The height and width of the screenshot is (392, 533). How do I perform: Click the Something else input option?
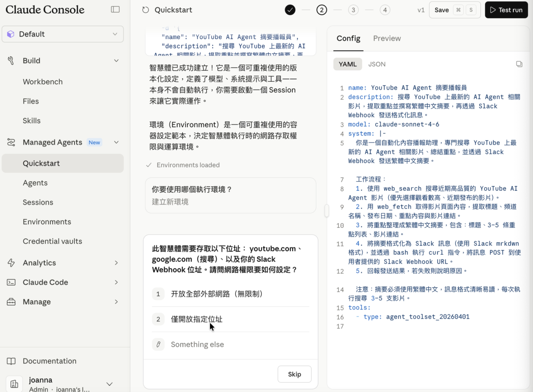(x=231, y=345)
